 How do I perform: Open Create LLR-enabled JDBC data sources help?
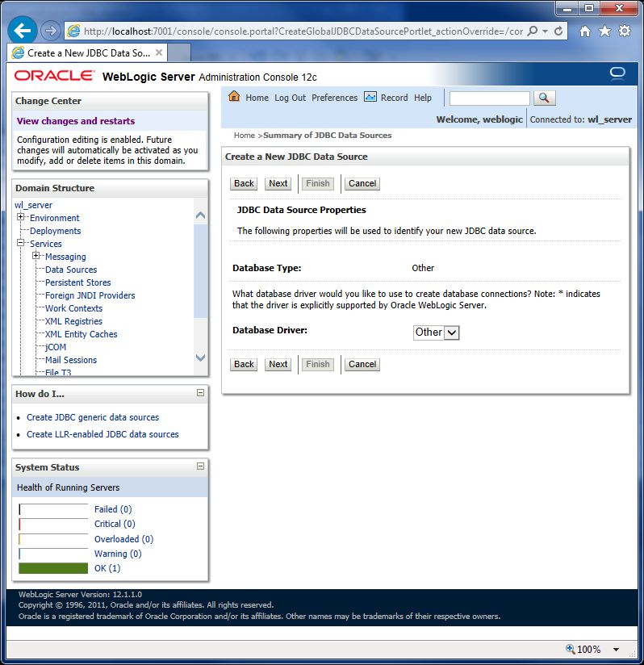pos(102,434)
